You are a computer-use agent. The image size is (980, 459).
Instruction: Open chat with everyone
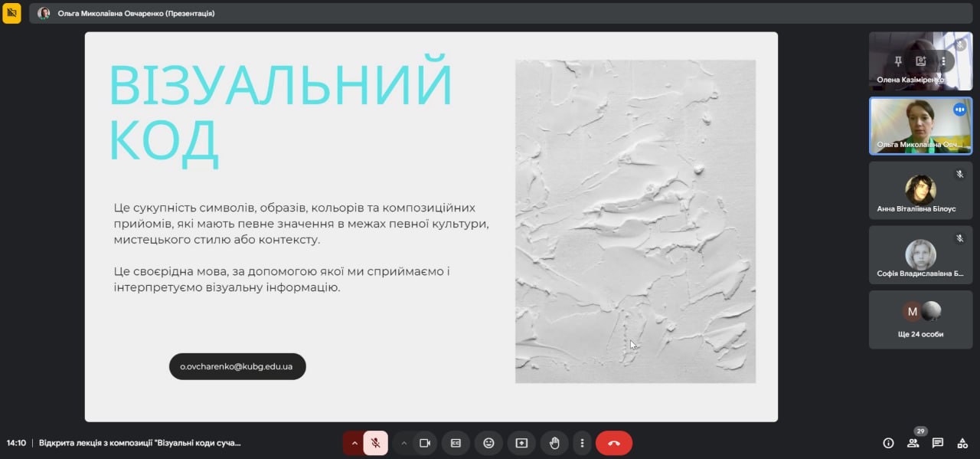click(938, 443)
